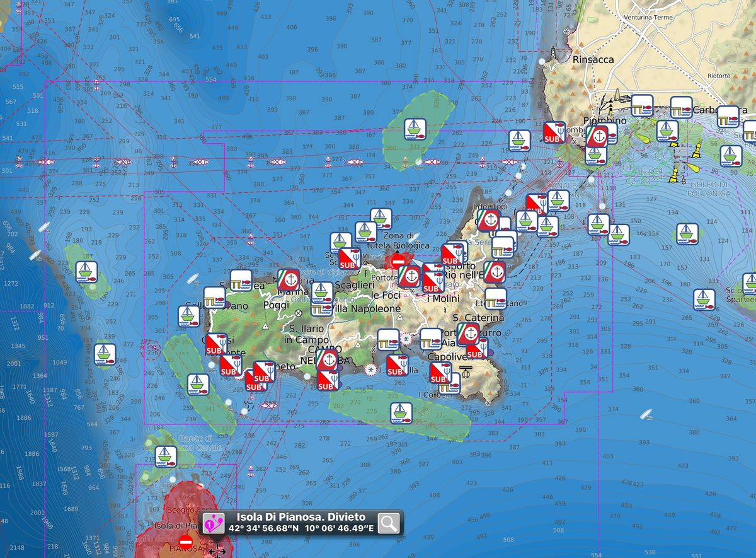Image resolution: width=756 pixels, height=558 pixels.
Task: Tap the anchor marker at Porto Azzurro
Action: click(469, 334)
